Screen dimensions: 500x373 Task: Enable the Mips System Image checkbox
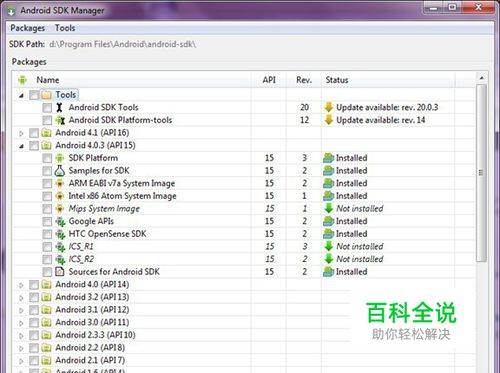(47, 209)
